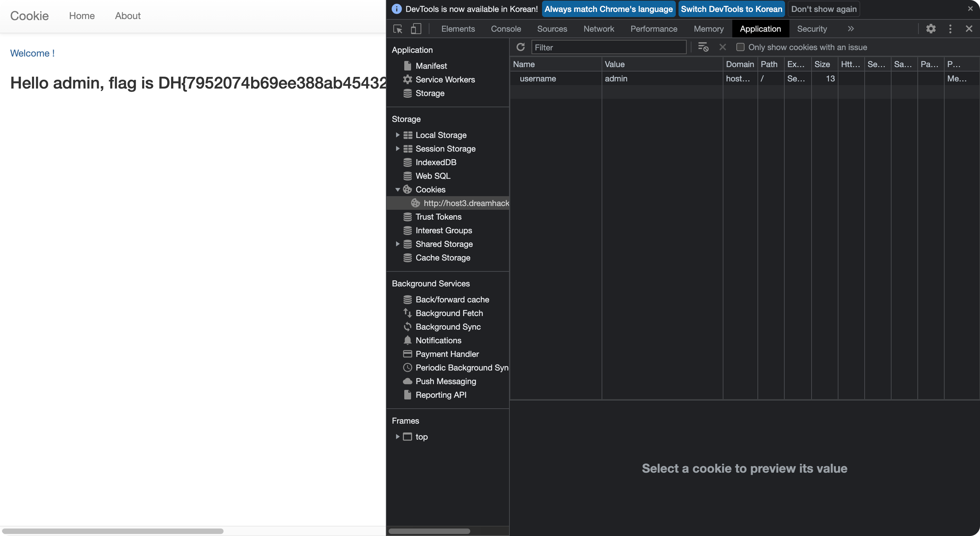980x536 pixels.
Task: Enable only show cookies with an issue
Action: pos(740,47)
